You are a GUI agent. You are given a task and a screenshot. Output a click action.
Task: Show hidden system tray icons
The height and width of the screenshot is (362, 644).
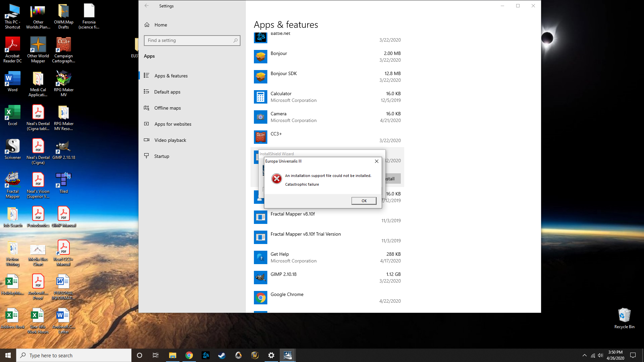(585, 355)
